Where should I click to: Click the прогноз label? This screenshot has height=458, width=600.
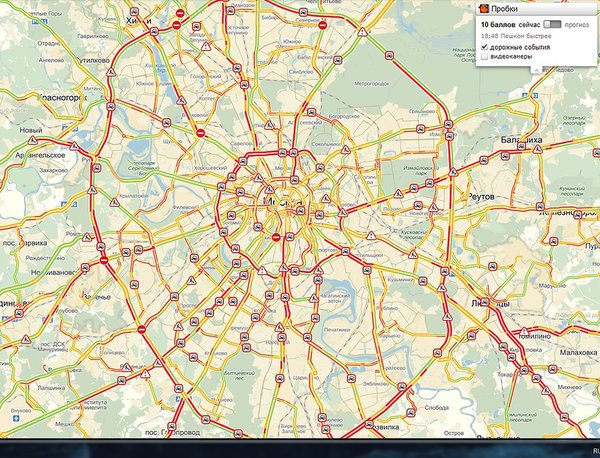click(x=577, y=23)
